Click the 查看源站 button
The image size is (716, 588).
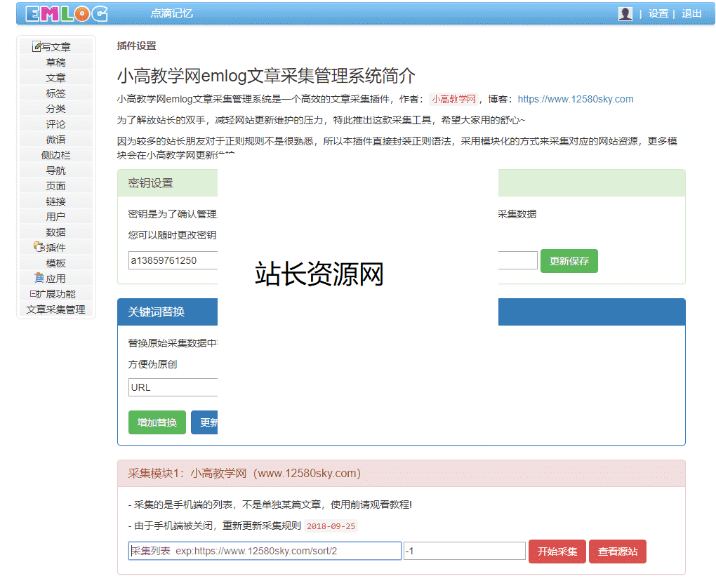point(617,552)
